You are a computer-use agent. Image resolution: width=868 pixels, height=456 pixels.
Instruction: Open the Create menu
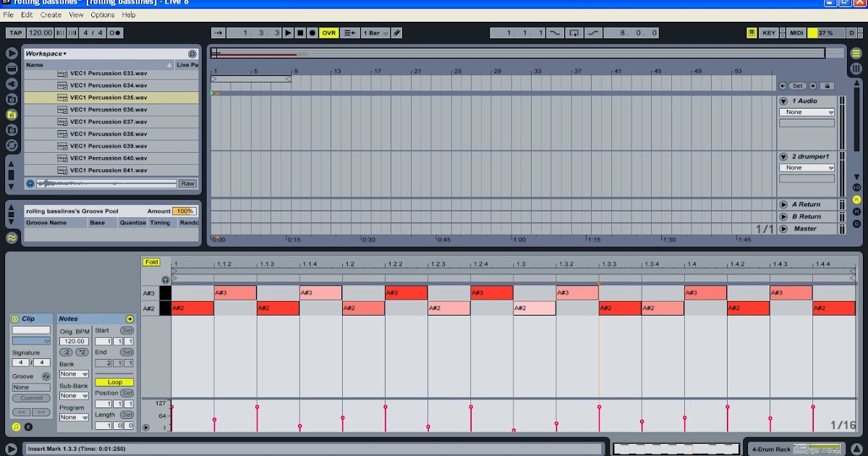[x=51, y=14]
